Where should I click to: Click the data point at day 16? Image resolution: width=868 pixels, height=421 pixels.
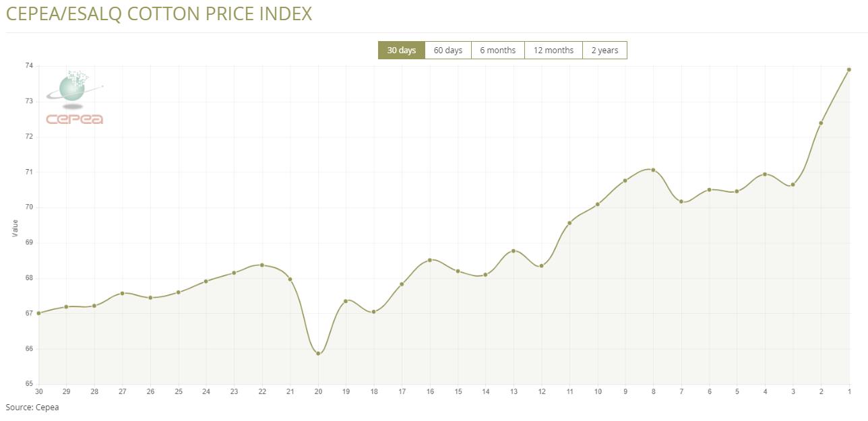(429, 260)
